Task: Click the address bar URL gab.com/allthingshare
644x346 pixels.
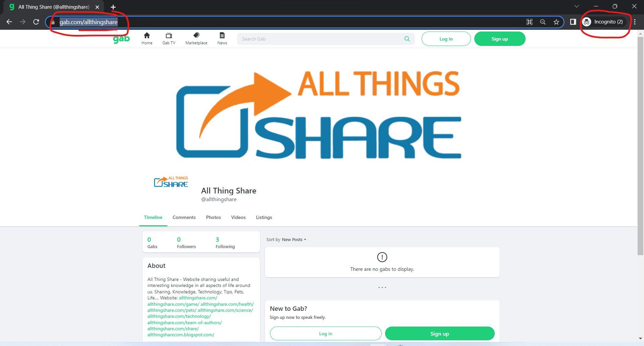Action: [89, 22]
